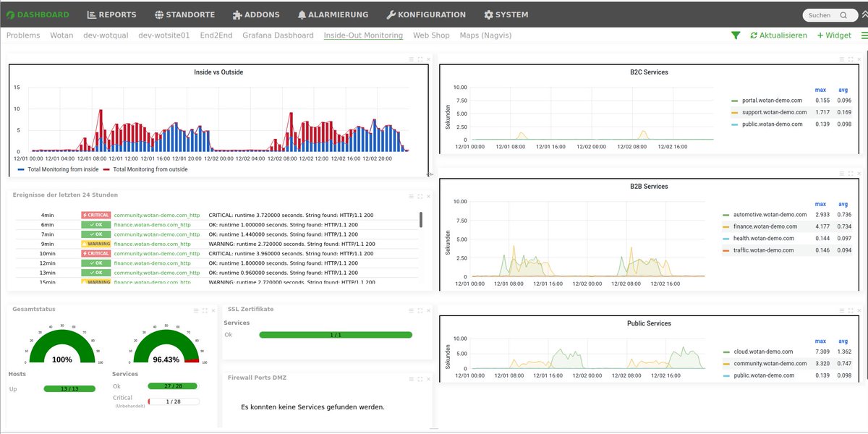The image size is (868, 434).
Task: Close the SSL Zertifikate widget
Action: pos(427,310)
